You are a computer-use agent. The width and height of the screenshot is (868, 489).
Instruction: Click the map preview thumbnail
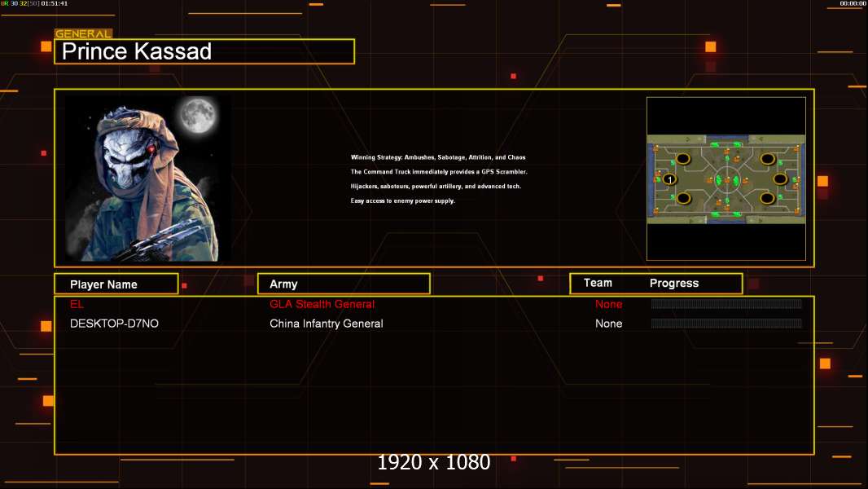coord(726,178)
